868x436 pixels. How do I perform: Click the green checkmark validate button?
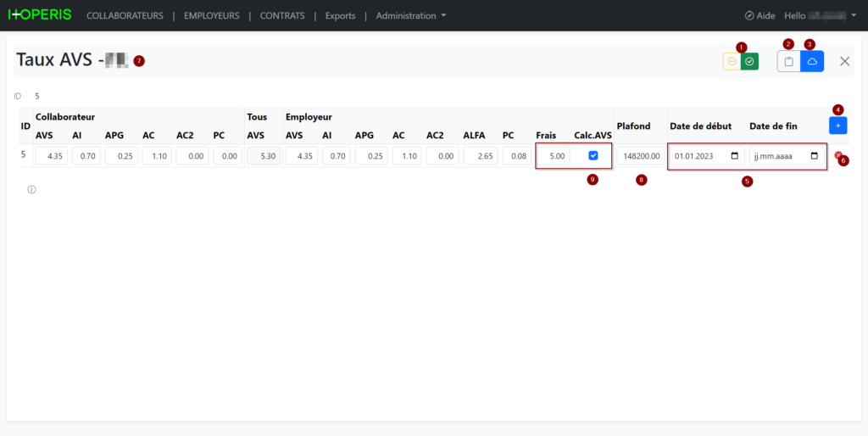(x=749, y=62)
